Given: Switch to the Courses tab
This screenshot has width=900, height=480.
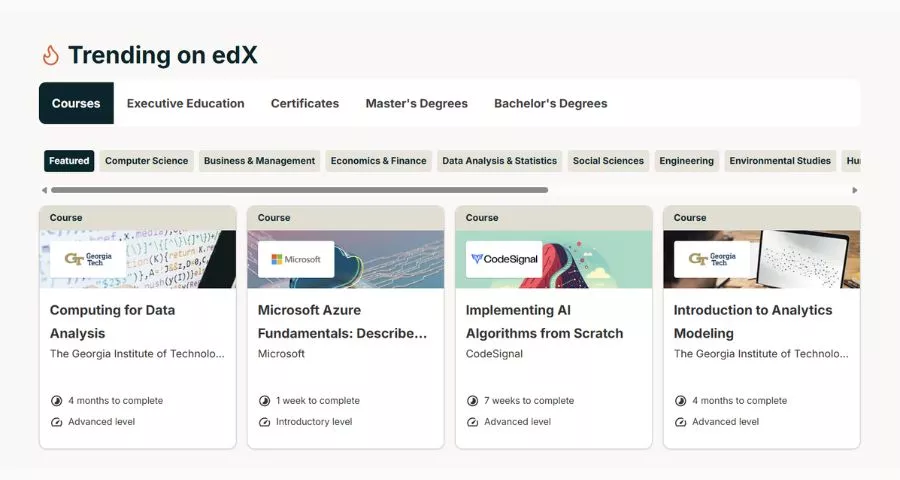Looking at the screenshot, I should (76, 103).
